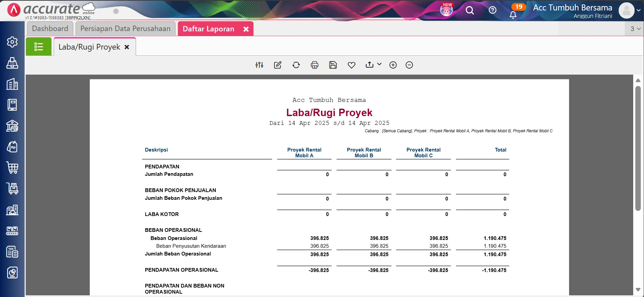Select the Daftar Laporan tab
The height and width of the screenshot is (297, 644).
click(x=208, y=29)
